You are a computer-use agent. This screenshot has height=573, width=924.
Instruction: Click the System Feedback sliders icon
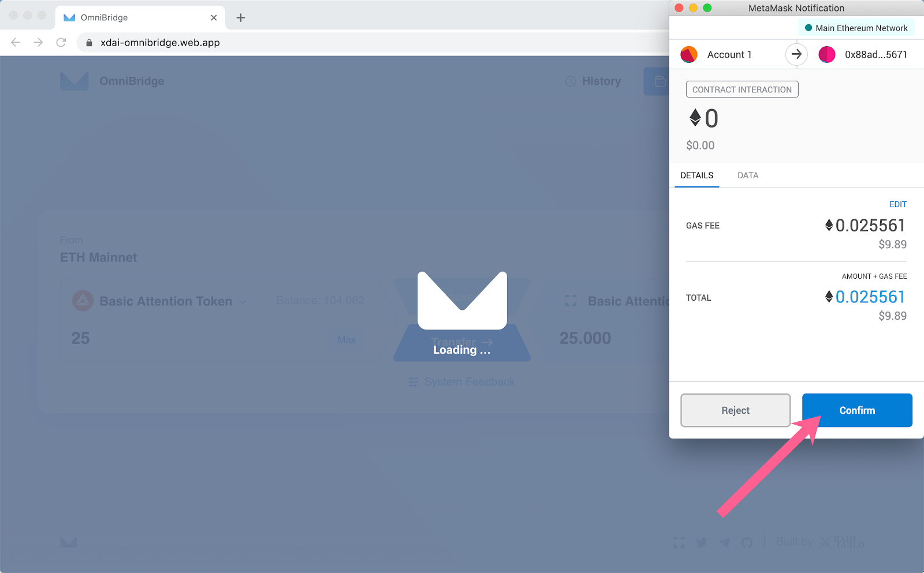click(x=413, y=382)
